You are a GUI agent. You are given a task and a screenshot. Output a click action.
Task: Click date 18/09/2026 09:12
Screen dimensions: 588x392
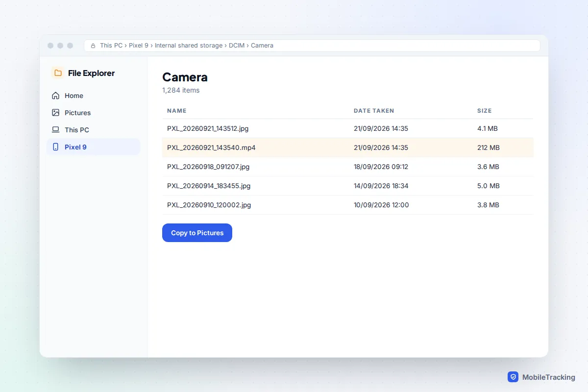(381, 167)
